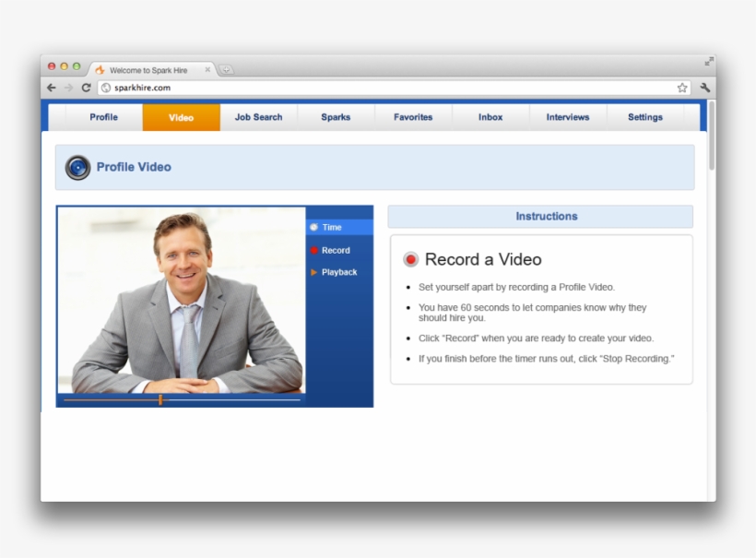Open the Job Search page
The width and height of the screenshot is (756, 558).
[258, 117]
